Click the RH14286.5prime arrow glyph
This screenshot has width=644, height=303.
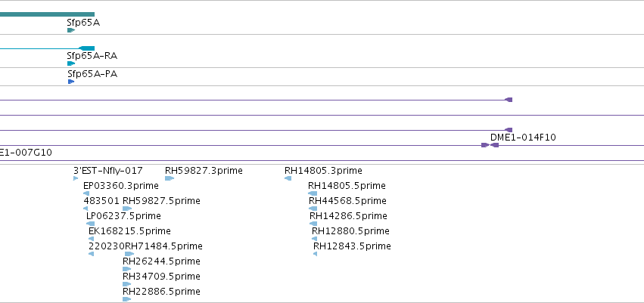313,224
